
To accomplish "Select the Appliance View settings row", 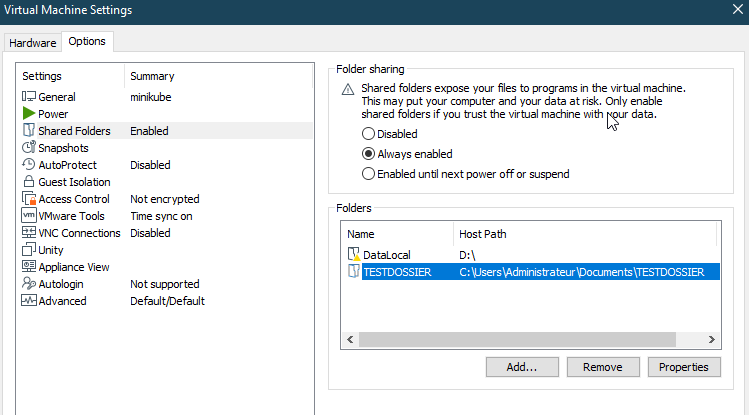I will click(x=165, y=266).
